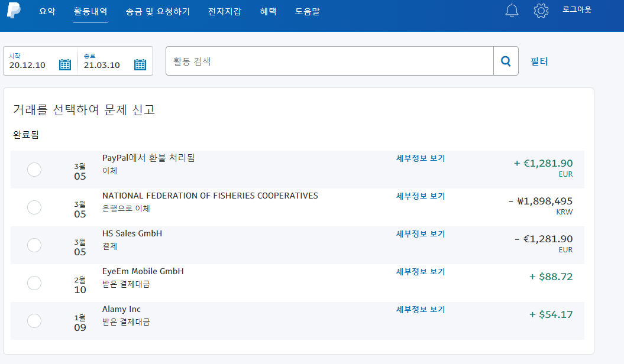Screen dimensions: 624x364
Task: Click the PayPal logo icon
Action: pyautogui.click(x=14, y=10)
